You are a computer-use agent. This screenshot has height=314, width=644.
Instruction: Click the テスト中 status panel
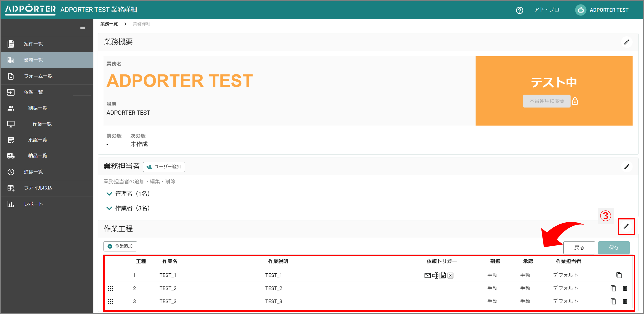554,91
